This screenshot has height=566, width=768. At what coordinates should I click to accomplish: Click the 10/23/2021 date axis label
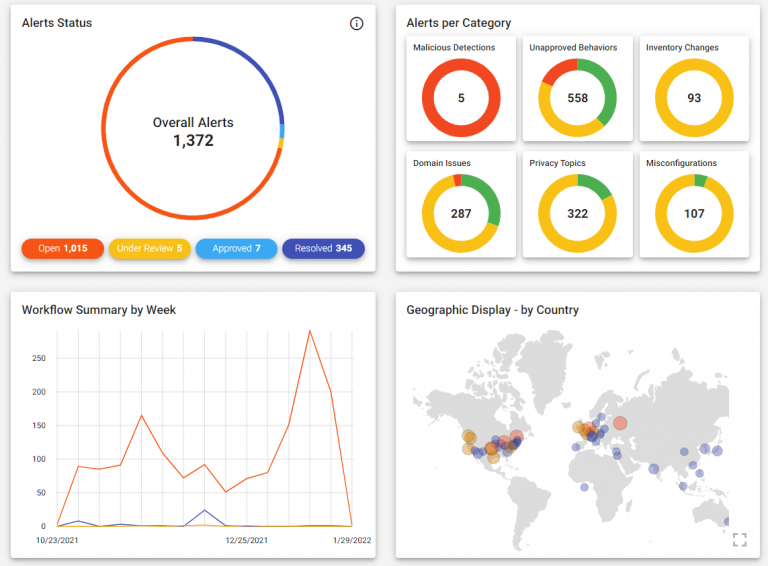(x=57, y=541)
